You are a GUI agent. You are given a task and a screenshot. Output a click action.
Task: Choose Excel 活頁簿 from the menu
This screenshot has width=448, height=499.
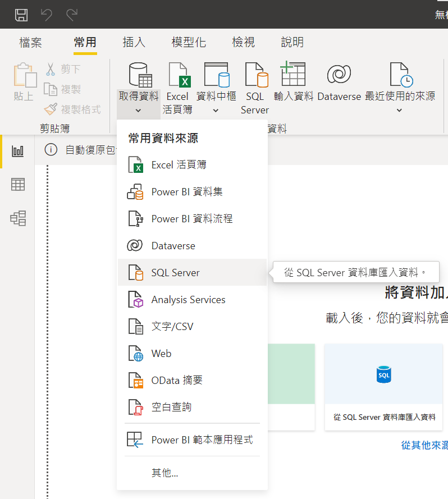[x=192, y=165]
